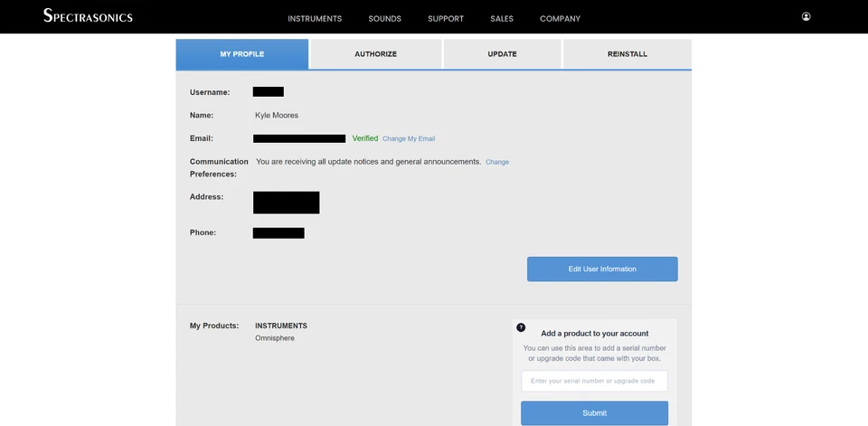The image size is (868, 426).
Task: Select the My Profile tab
Action: click(242, 54)
